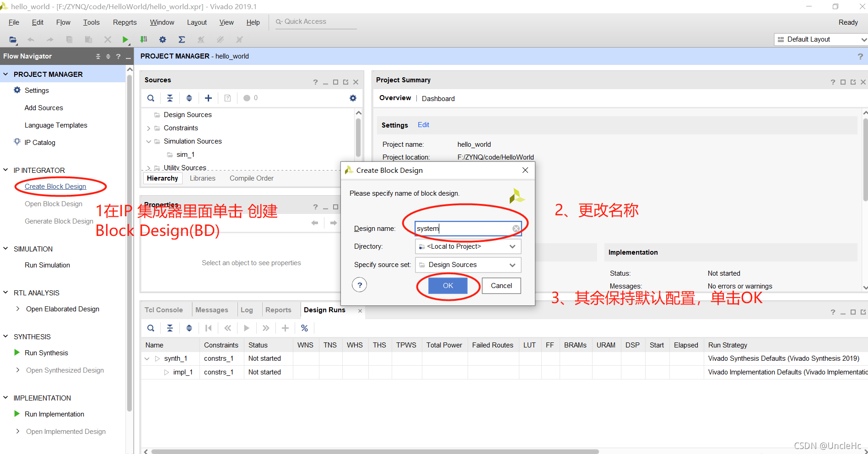Open Settings in Project Manager
The width and height of the screenshot is (868, 454).
pyautogui.click(x=37, y=91)
